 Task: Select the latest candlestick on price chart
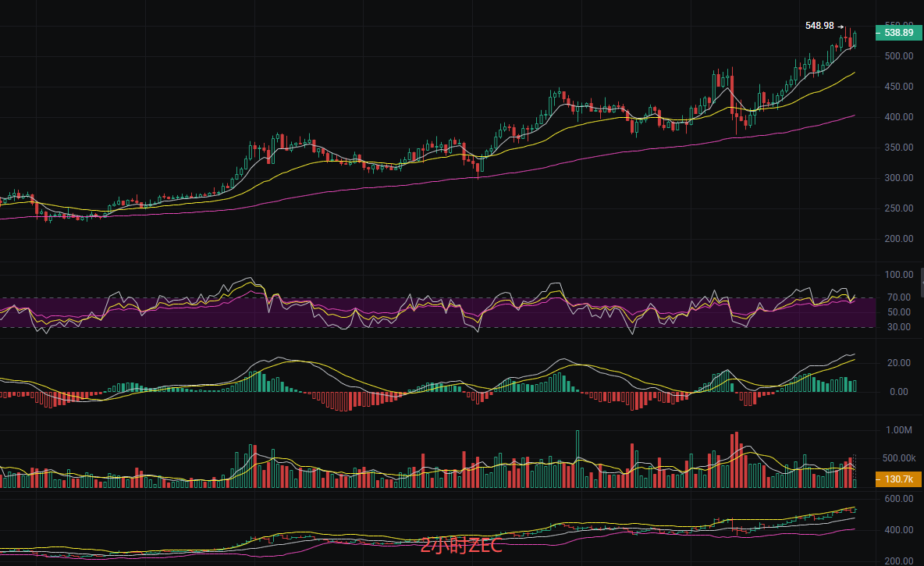pyautogui.click(x=855, y=39)
